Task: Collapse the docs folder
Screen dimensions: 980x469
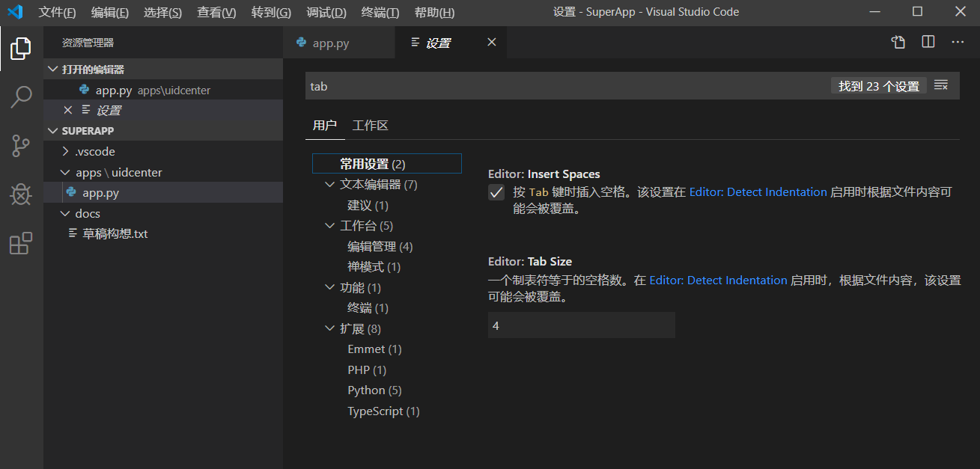Action: pos(66,213)
